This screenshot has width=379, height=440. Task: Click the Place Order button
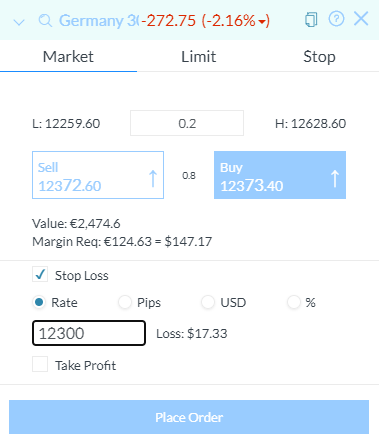(189, 417)
